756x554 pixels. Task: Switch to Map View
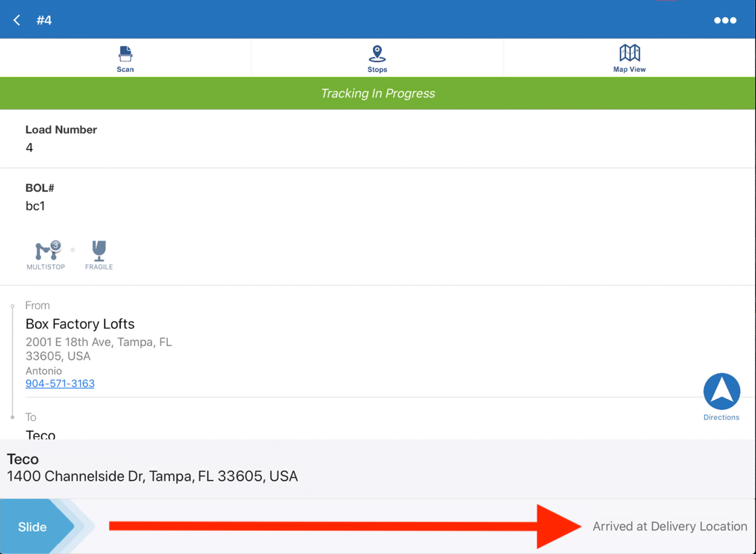(629, 58)
